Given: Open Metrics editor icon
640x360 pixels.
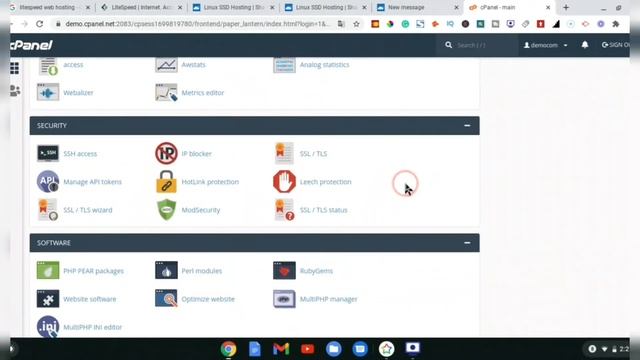Looking at the screenshot, I should tap(166, 93).
